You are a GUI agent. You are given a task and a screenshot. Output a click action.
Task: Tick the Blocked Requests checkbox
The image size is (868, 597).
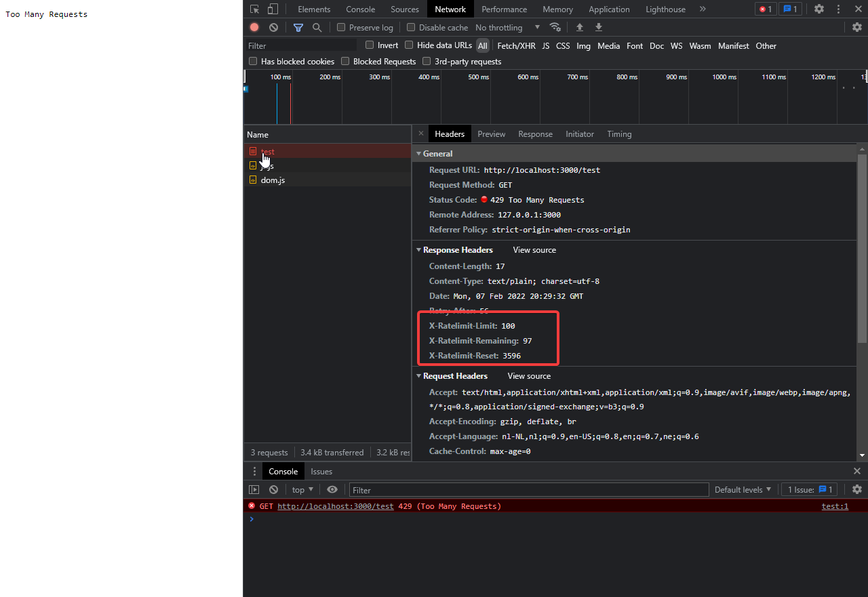tap(345, 61)
